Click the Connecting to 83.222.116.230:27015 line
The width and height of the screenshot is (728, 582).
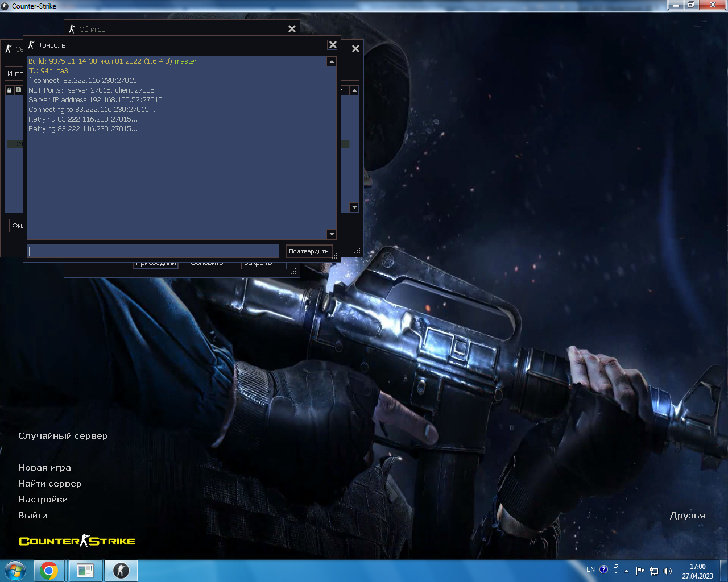92,110
